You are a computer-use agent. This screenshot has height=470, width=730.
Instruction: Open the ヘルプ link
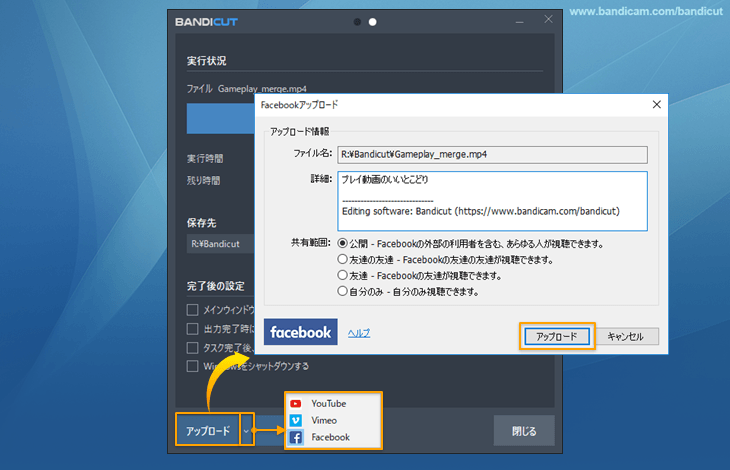pyautogui.click(x=358, y=333)
